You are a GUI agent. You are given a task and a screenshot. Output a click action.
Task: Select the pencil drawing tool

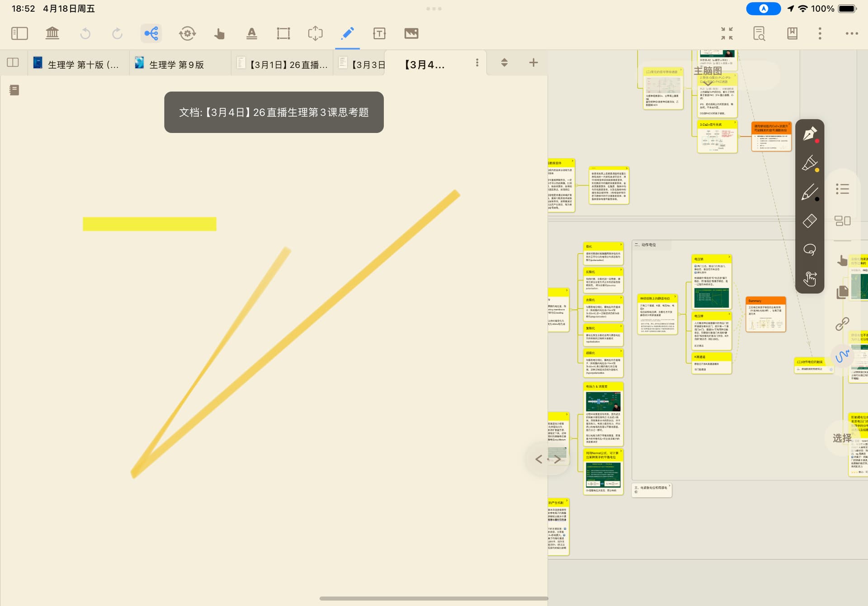pos(810,192)
